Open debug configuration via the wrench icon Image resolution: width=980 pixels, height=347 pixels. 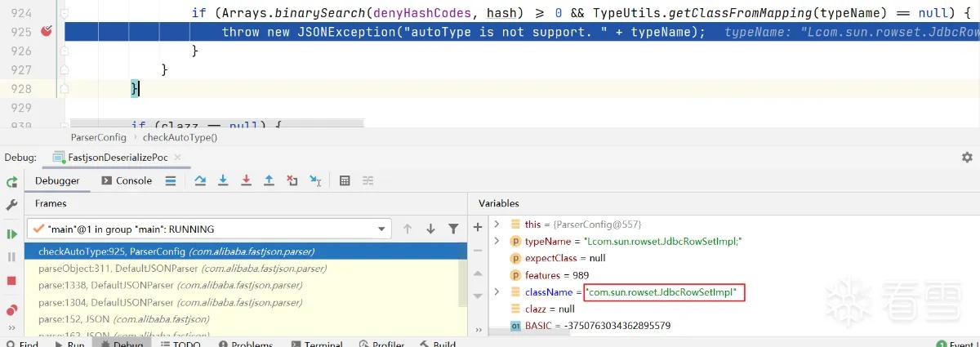tap(11, 204)
